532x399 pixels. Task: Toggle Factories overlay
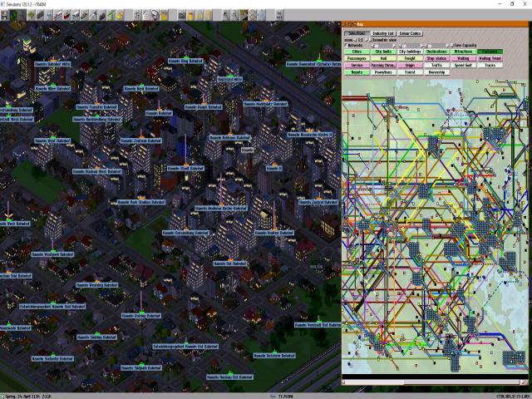(x=490, y=52)
